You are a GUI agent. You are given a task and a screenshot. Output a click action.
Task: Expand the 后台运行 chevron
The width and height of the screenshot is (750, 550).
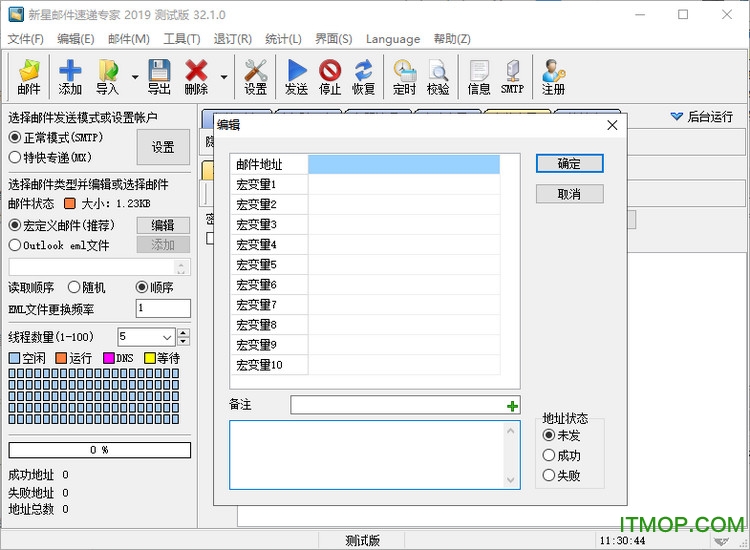point(677,117)
